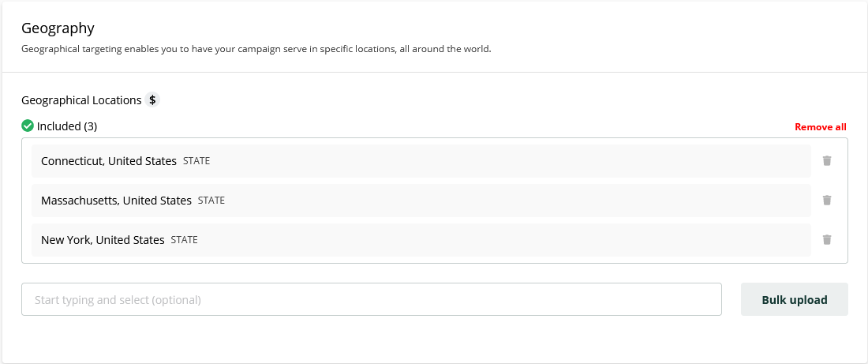The image size is (868, 364).
Task: Click the green checkmark icon next to Included
Action: pyautogui.click(x=28, y=126)
